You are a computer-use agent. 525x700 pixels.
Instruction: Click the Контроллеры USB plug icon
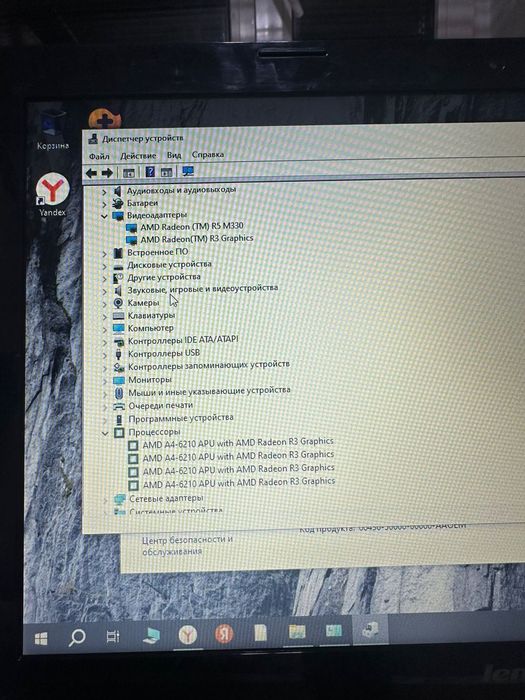tap(119, 354)
